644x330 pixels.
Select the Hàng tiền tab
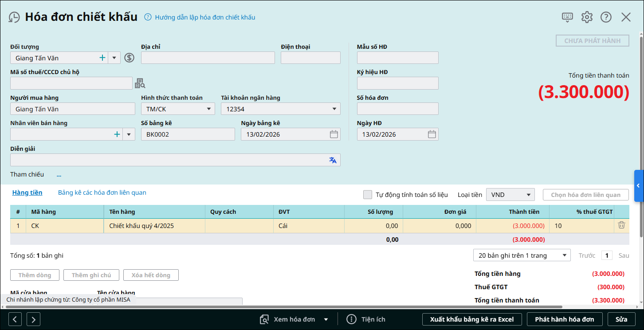pyautogui.click(x=27, y=192)
